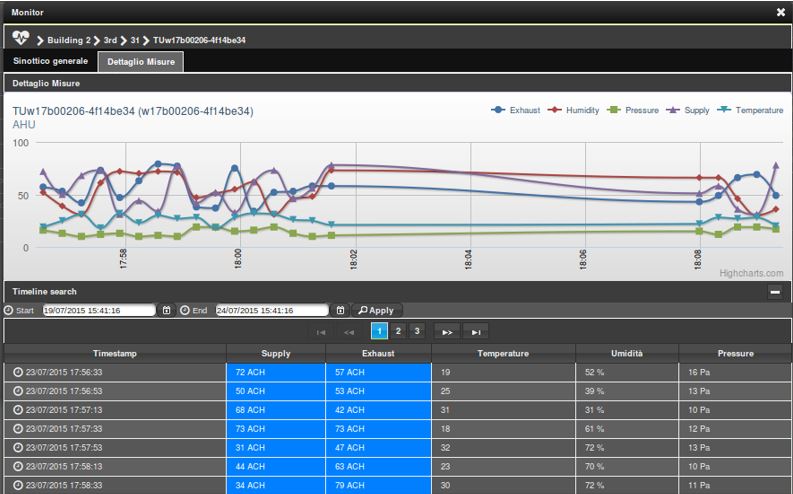This screenshot has height=494, width=793.
Task: Click the clock icon beside Start
Action: coord(8,310)
